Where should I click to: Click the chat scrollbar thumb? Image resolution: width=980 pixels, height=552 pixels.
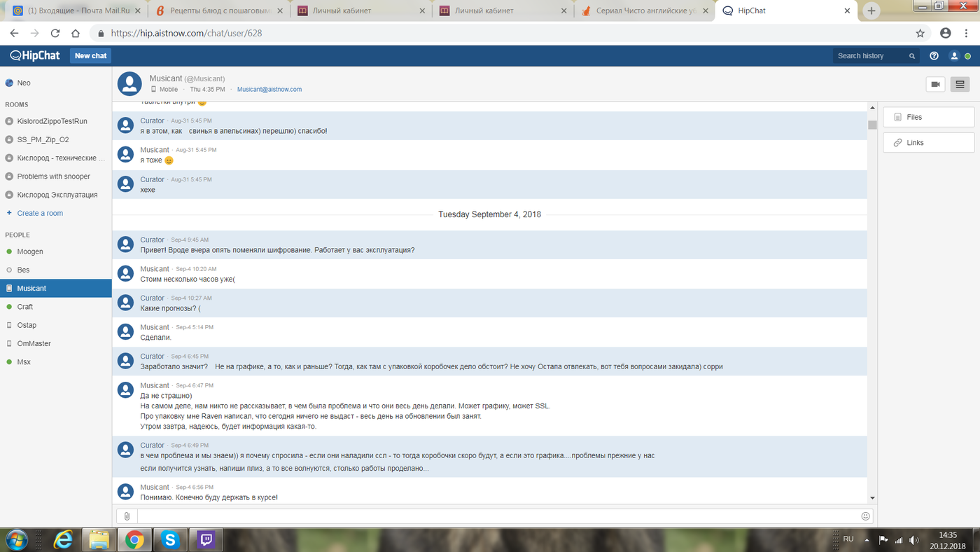[x=872, y=125]
